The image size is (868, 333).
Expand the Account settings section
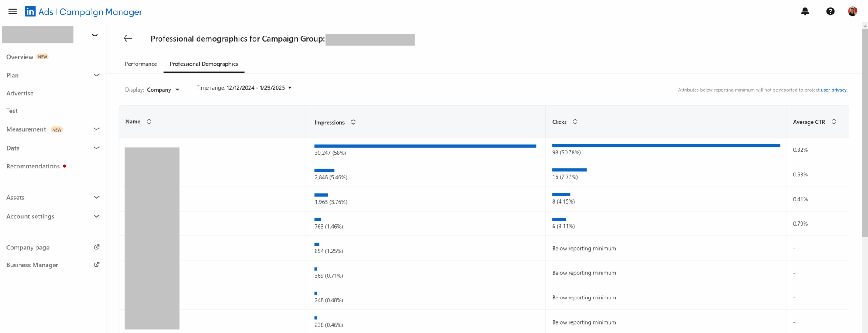96,216
